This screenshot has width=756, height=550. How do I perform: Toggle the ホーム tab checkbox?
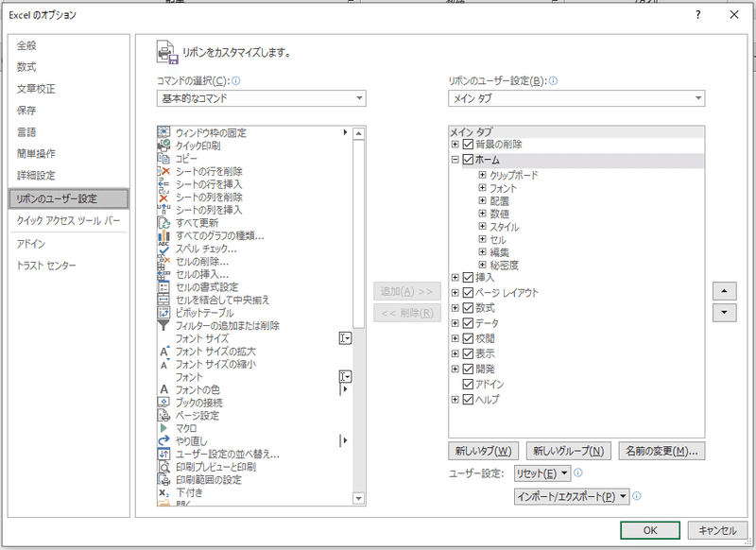[x=468, y=160]
